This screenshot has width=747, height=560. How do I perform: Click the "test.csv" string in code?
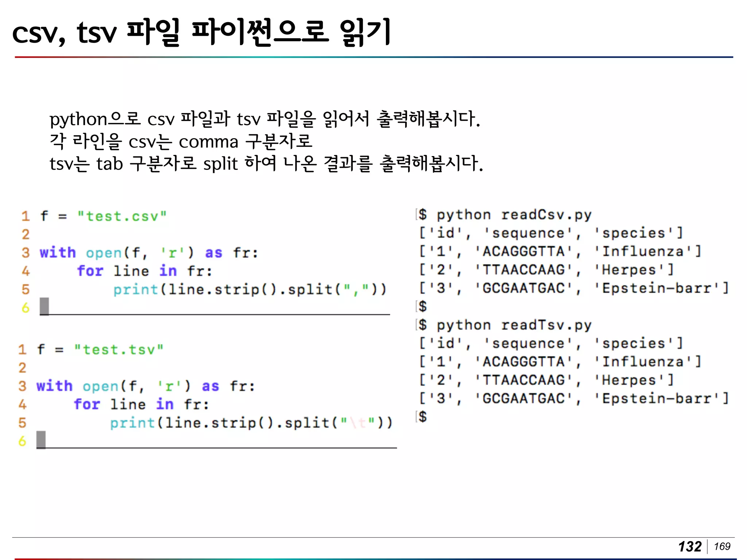122,216
